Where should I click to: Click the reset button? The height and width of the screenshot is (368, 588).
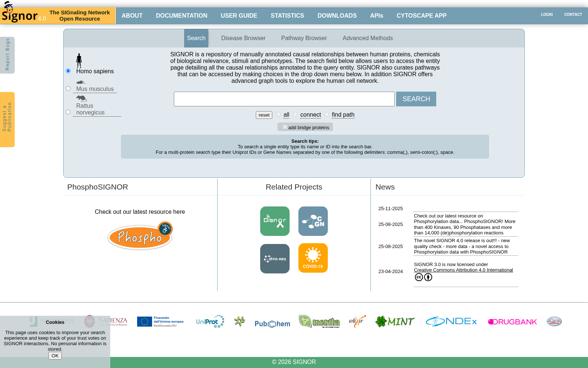264,115
